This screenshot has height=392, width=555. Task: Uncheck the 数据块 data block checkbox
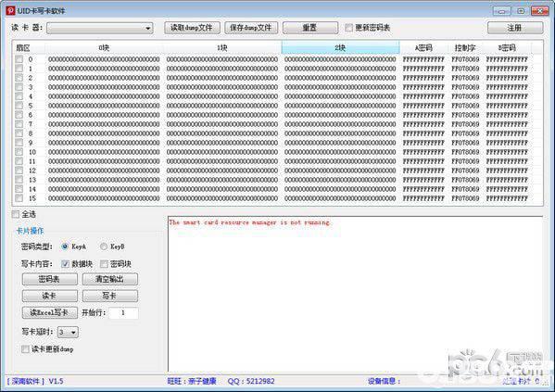pos(65,264)
